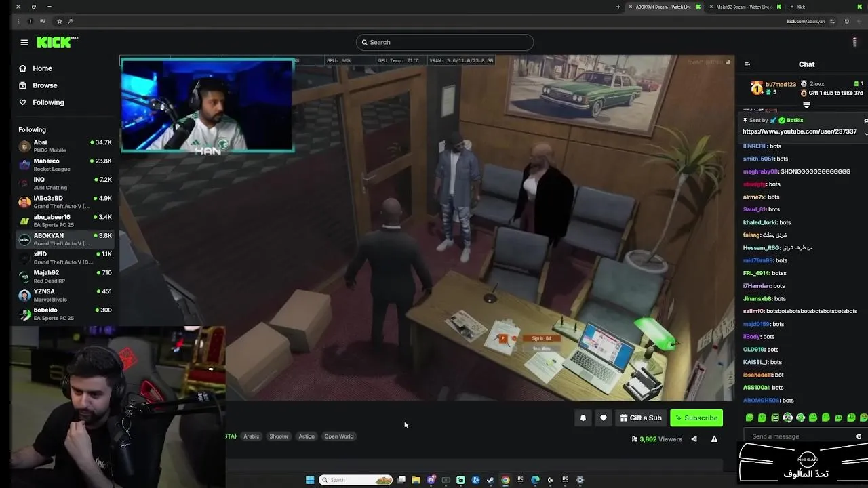This screenshot has height=488, width=868.
Task: Click the Action tag
Action: pos(307,436)
